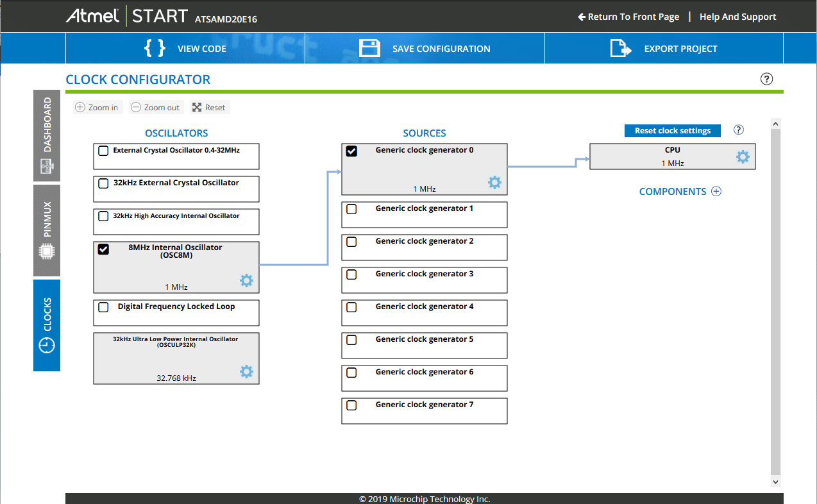Click the CPU clock box
This screenshot has width=817, height=504.
coord(673,156)
